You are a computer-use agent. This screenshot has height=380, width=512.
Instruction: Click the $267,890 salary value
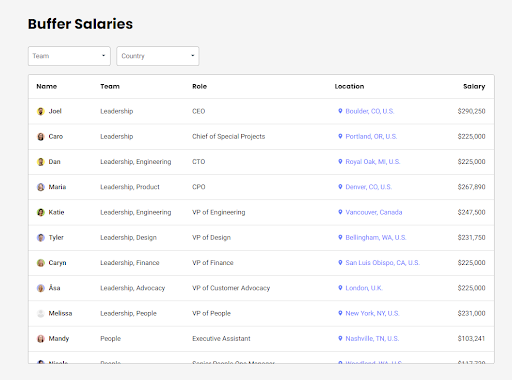[x=471, y=187]
